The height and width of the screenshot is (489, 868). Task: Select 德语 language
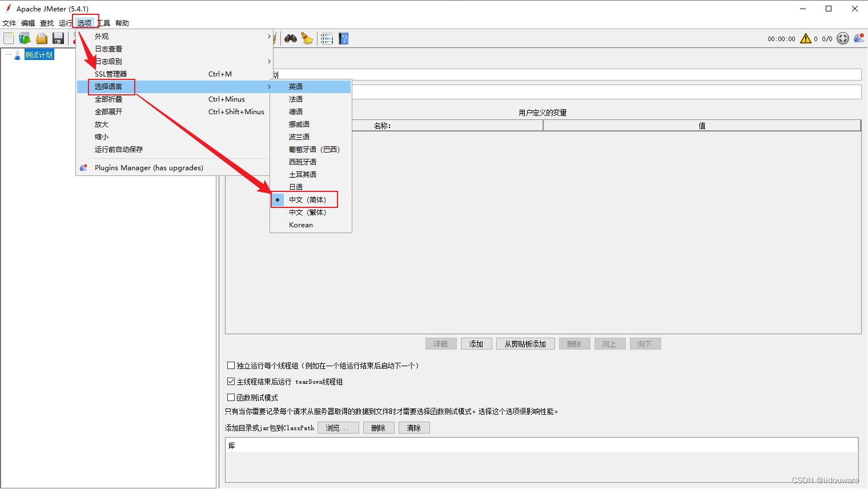[311, 112]
